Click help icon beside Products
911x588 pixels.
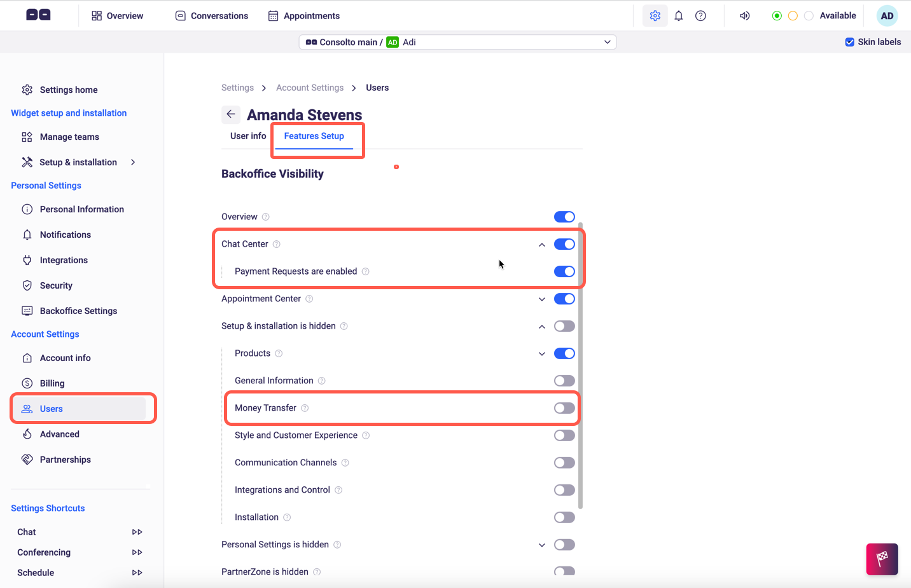[x=279, y=353]
